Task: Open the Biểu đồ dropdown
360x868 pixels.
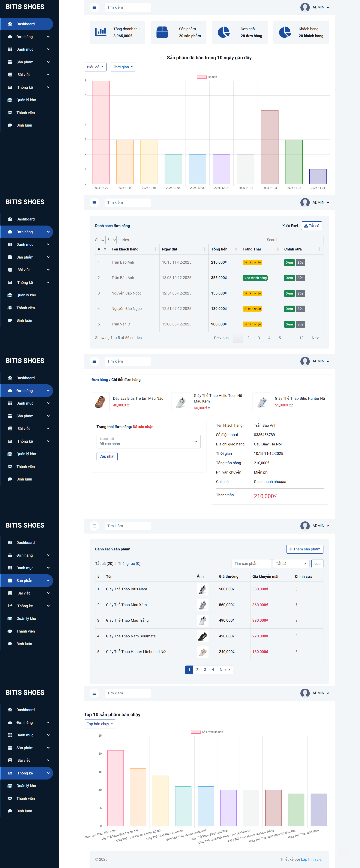Action: [95, 67]
